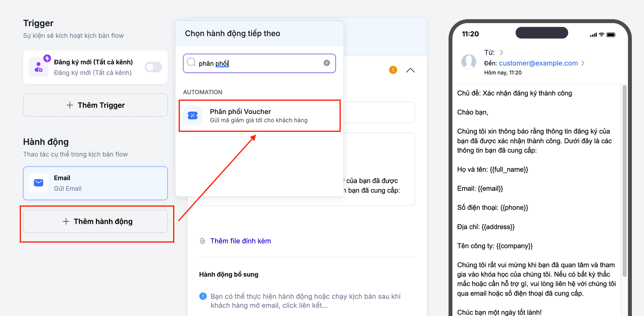The width and height of the screenshot is (644, 316).
Task: Toggle the Đăng ký mới trigger switch
Action: 153,67
